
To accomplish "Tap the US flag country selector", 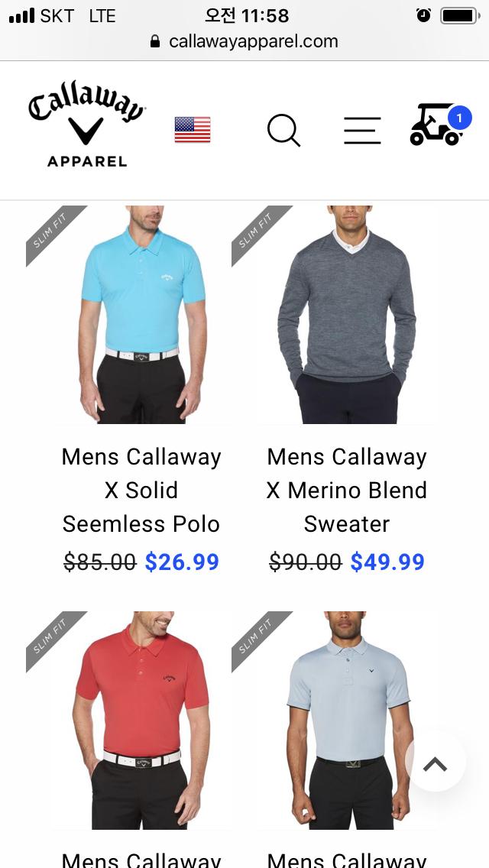I will click(193, 130).
